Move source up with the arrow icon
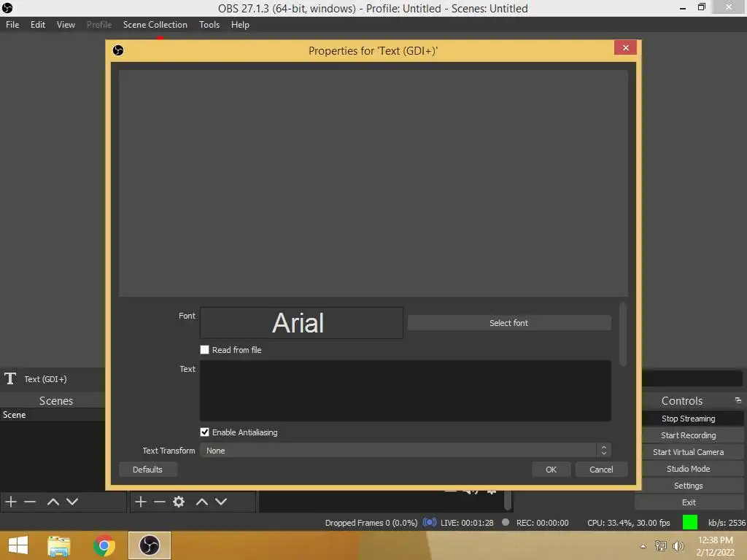This screenshot has width=747, height=560. pos(201,502)
